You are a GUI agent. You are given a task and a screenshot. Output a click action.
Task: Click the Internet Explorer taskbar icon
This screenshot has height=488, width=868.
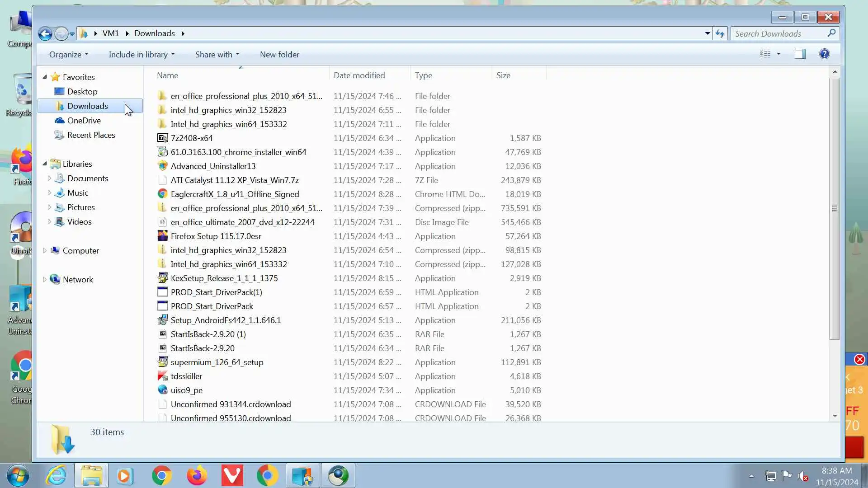click(x=57, y=475)
